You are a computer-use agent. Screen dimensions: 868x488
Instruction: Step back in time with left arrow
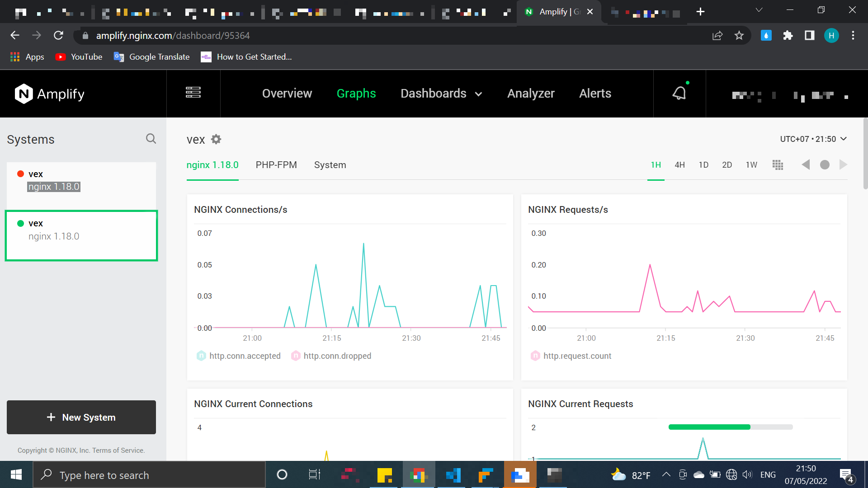(806, 165)
